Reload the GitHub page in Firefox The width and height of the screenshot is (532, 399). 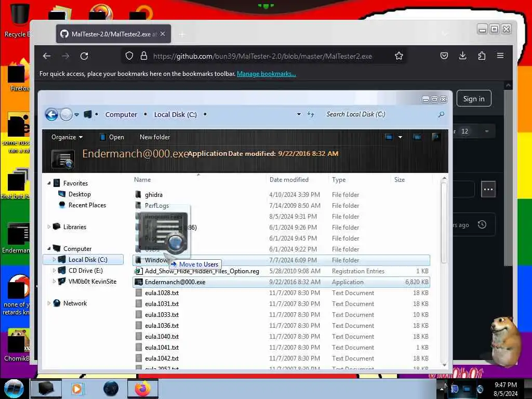click(84, 56)
